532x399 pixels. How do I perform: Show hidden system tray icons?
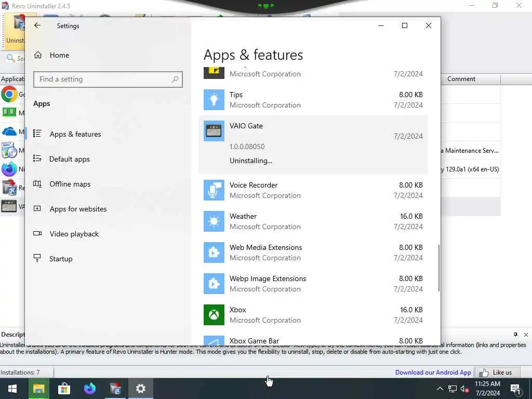(440, 389)
